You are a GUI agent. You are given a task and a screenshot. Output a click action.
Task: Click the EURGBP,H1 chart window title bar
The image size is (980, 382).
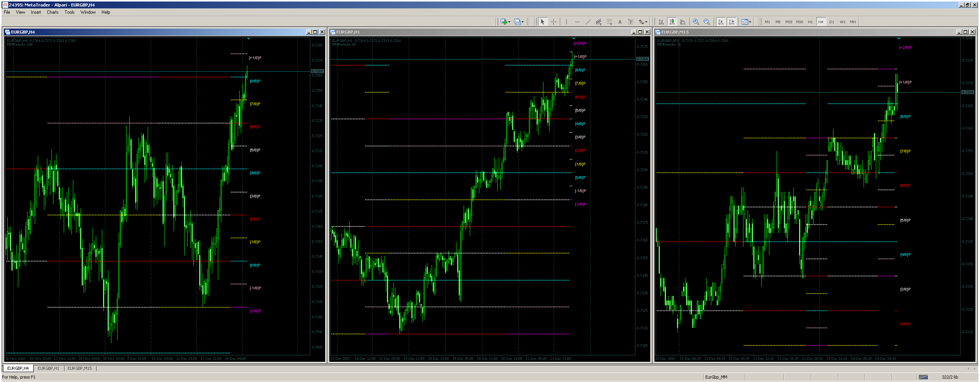point(490,32)
